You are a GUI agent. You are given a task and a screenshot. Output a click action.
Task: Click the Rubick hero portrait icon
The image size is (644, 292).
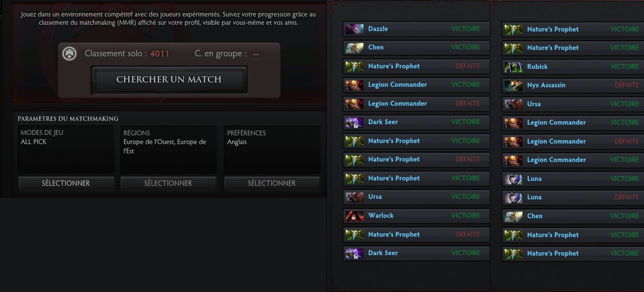coord(513,67)
